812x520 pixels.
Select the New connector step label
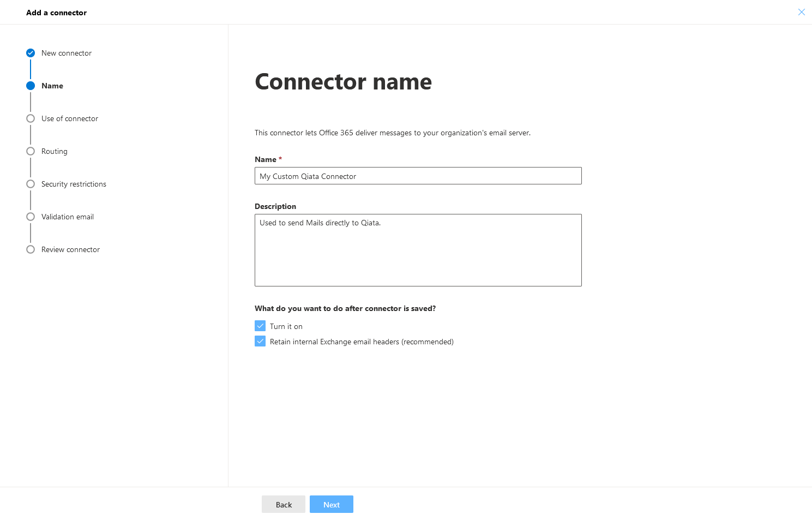point(66,53)
